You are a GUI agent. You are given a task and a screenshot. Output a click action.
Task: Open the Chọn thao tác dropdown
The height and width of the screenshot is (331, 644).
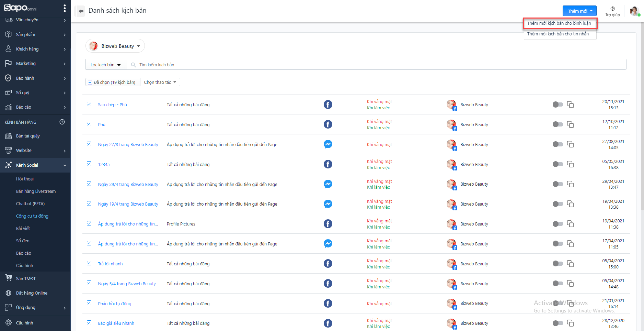coord(160,82)
